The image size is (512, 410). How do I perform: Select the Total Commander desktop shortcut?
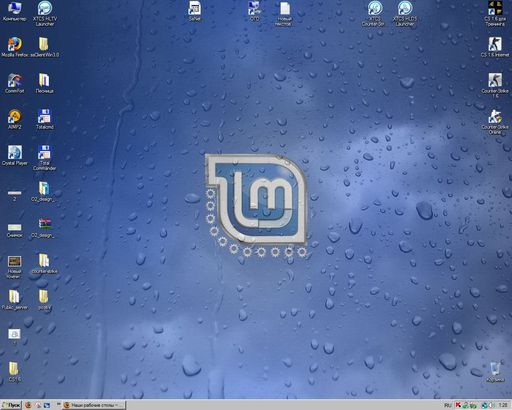(x=44, y=158)
